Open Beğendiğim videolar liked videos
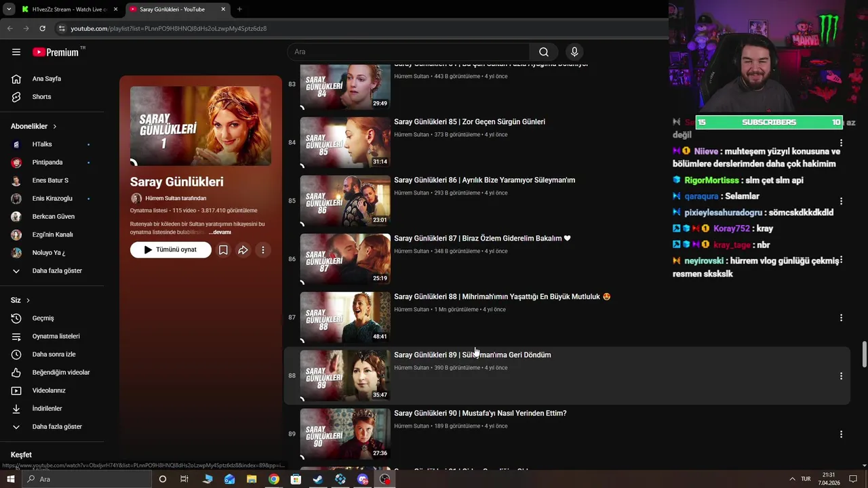The image size is (868, 488). 53,372
